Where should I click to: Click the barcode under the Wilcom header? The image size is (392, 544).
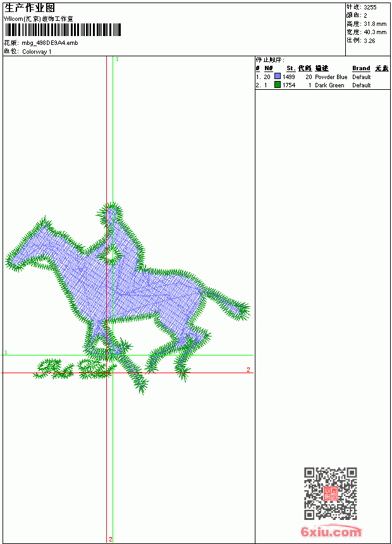click(63, 30)
